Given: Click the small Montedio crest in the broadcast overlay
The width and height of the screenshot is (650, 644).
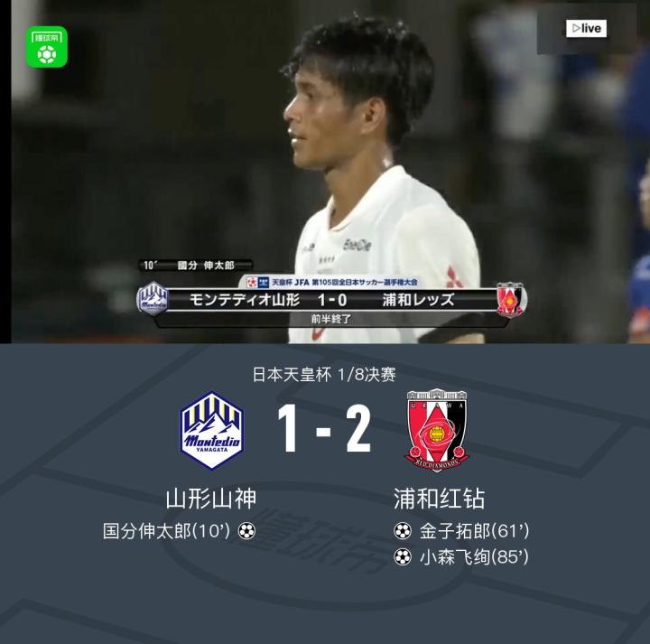Looking at the screenshot, I should point(153,299).
